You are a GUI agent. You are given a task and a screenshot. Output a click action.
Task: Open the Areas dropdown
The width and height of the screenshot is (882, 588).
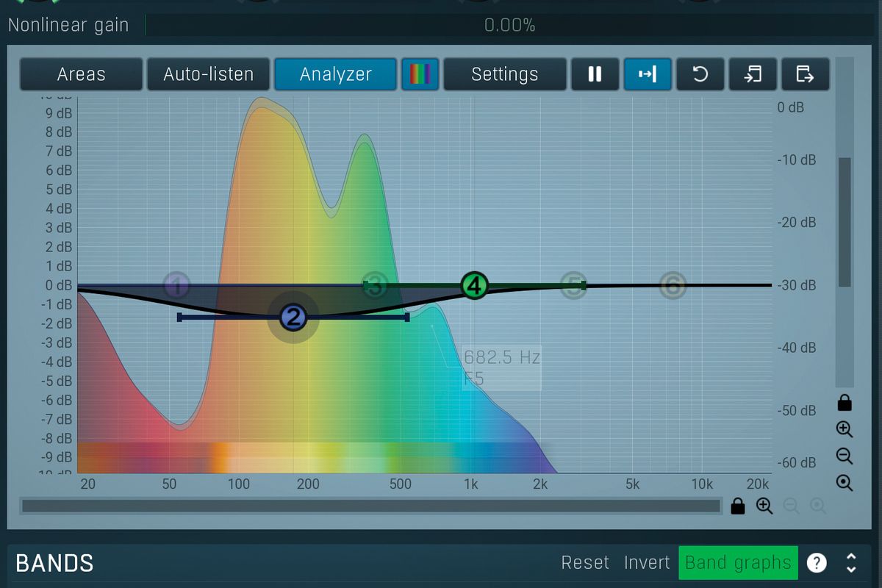(x=81, y=73)
